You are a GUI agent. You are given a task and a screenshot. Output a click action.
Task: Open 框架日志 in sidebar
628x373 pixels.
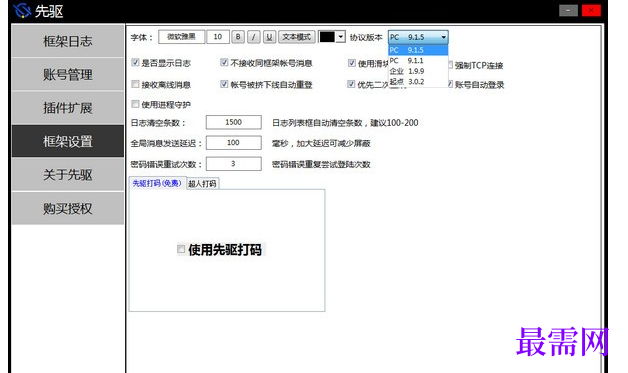tap(68, 41)
